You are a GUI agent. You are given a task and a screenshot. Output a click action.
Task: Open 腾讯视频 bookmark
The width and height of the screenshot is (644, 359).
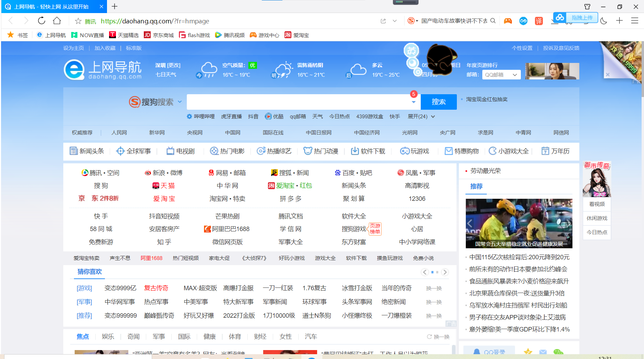coord(230,35)
